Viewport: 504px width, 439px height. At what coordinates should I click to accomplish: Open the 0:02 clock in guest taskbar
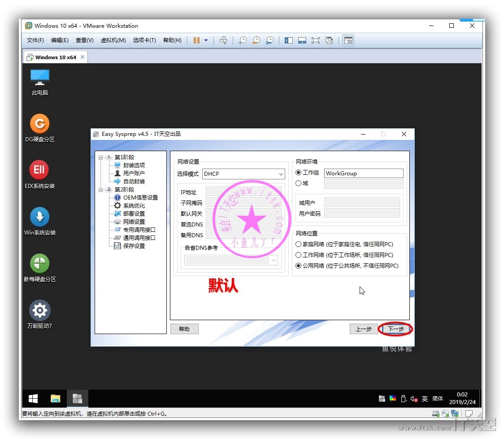462,399
